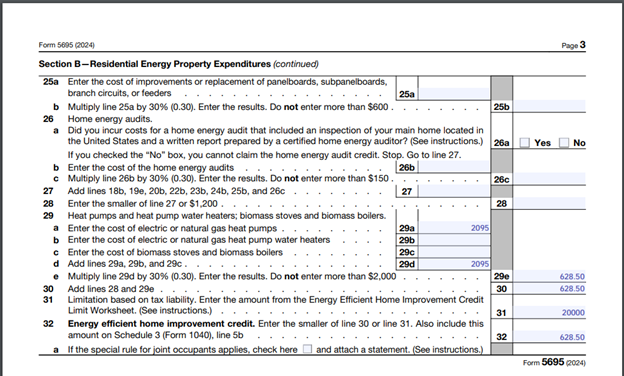Click 'Add lines 28 and 29e' text
Screen dimensions: 624x376
(111, 288)
